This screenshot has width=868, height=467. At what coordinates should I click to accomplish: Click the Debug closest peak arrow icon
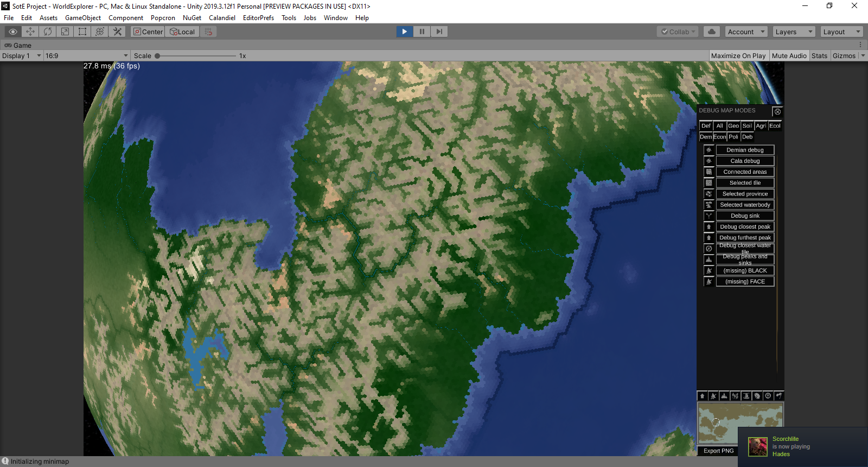[709, 226]
